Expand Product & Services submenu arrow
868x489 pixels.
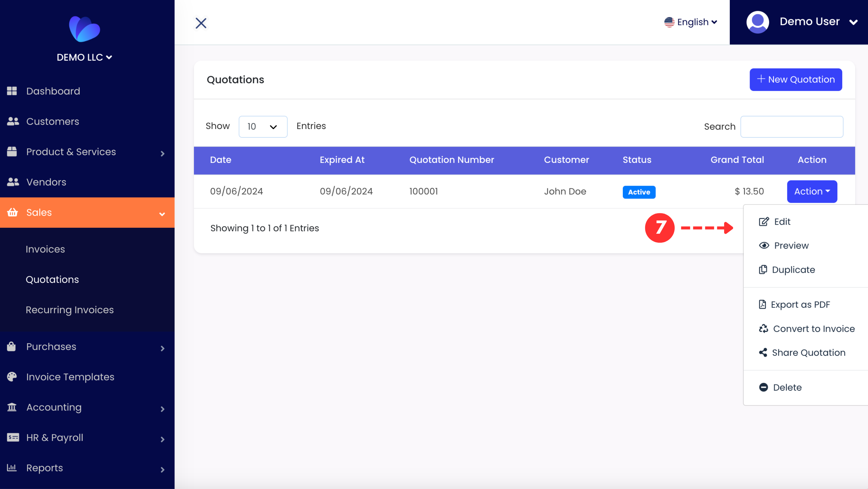(x=162, y=154)
